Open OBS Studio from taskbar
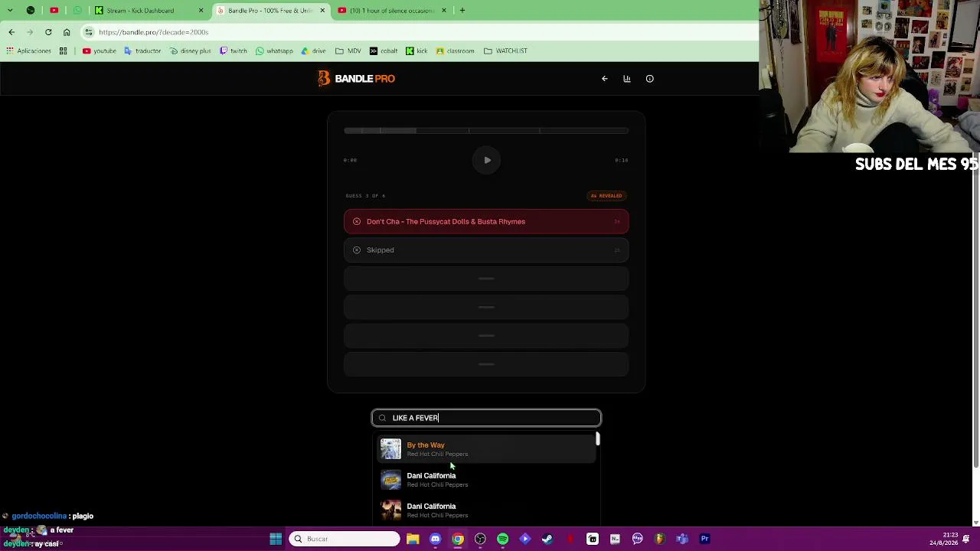Image resolution: width=980 pixels, height=551 pixels. pyautogui.click(x=480, y=539)
